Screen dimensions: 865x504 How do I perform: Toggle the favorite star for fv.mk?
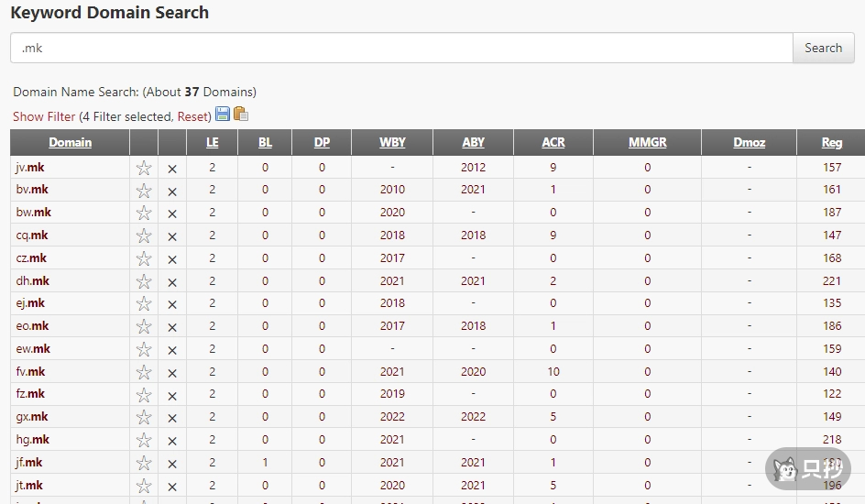[x=144, y=372]
